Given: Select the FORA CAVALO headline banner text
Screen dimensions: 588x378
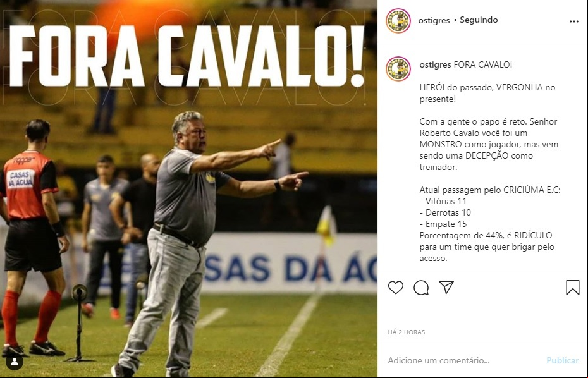Looking at the screenshot, I should click(x=187, y=56).
